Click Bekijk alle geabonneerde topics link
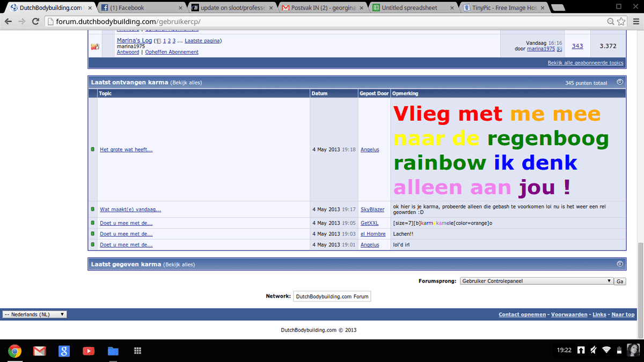The height and width of the screenshot is (362, 644). 585,63
